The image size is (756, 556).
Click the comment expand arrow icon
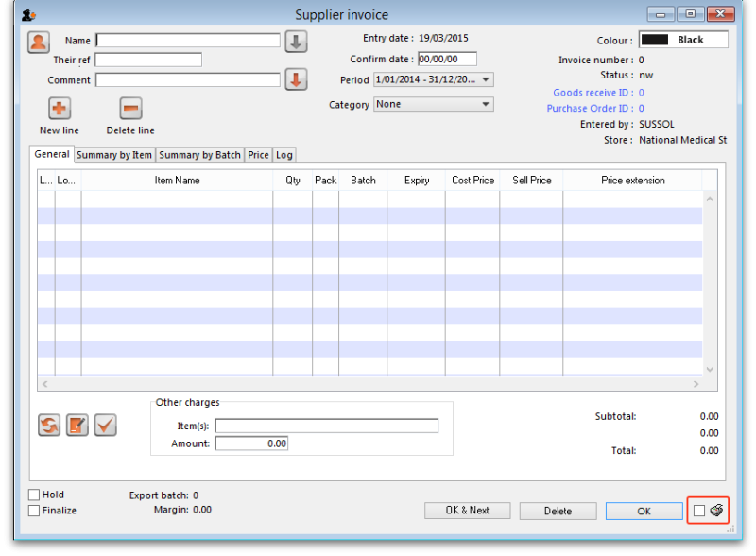296,79
